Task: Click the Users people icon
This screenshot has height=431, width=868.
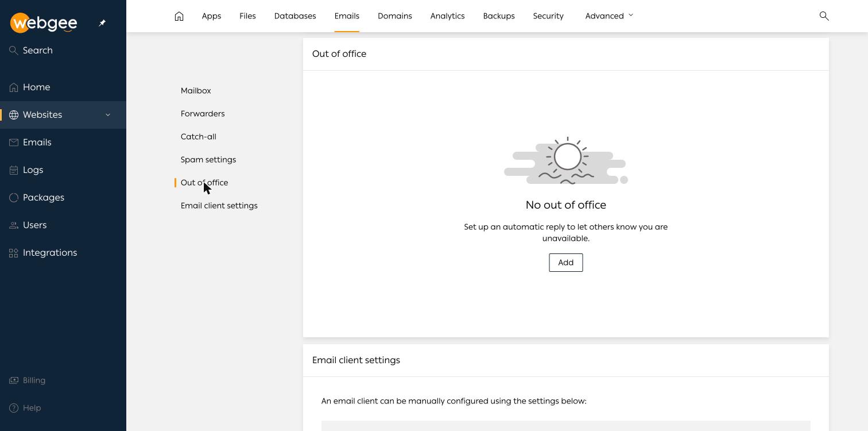Action: tap(14, 225)
